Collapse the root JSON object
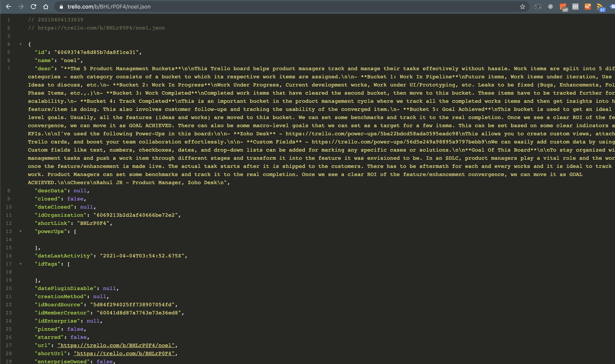 [x=21, y=44]
